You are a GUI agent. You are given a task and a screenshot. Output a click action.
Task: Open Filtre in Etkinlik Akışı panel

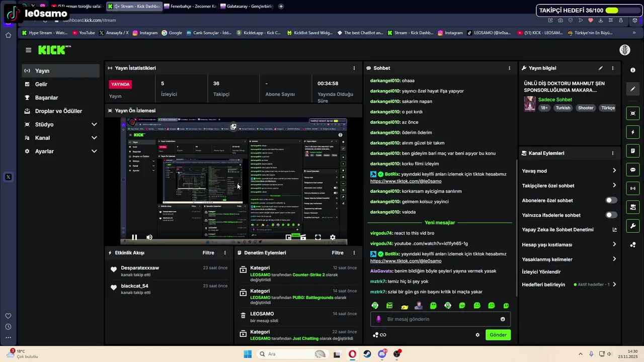pyautogui.click(x=208, y=253)
